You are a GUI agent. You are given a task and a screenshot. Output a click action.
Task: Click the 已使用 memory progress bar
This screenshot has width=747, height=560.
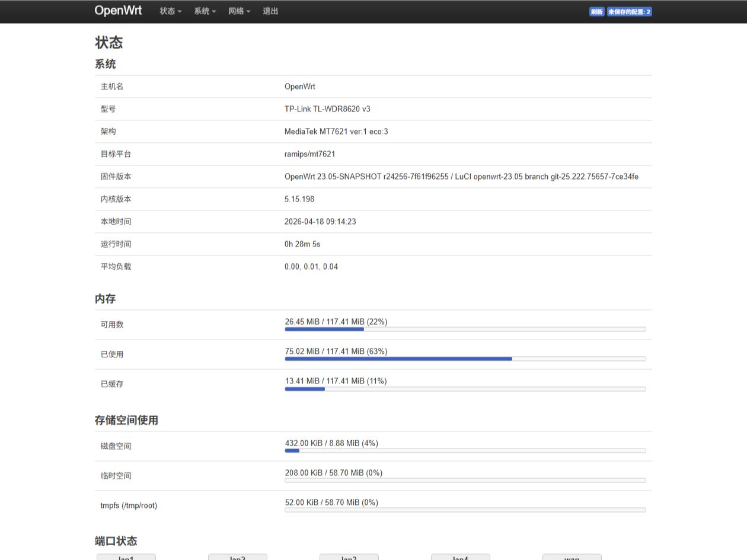(x=465, y=359)
